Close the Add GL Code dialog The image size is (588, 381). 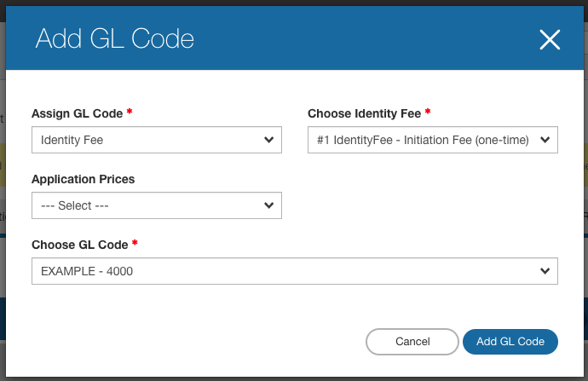(x=550, y=39)
